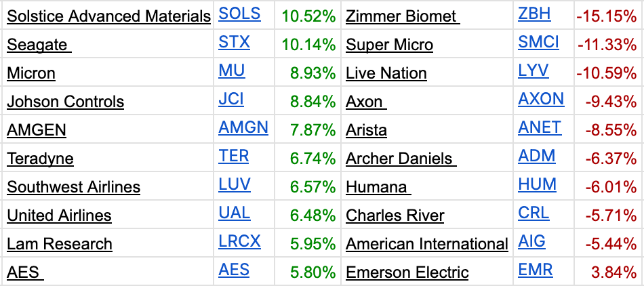This screenshot has height=286, width=644.
Task: Open the ZBH ticker link
Action: pyautogui.click(x=534, y=14)
